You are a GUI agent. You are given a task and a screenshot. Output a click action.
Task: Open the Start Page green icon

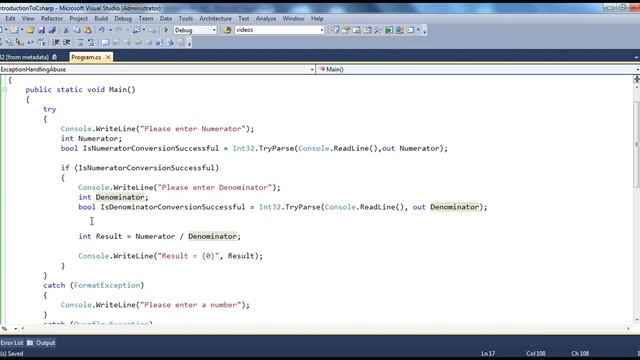(389, 30)
